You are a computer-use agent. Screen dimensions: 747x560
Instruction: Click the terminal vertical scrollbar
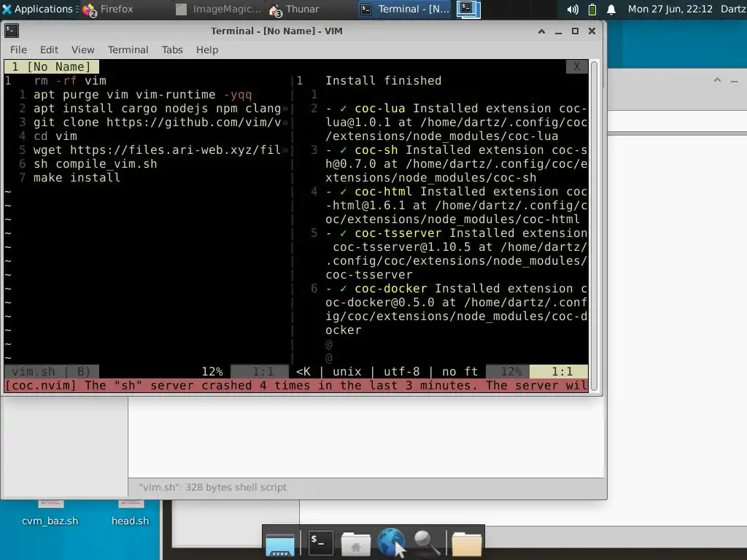point(594,226)
